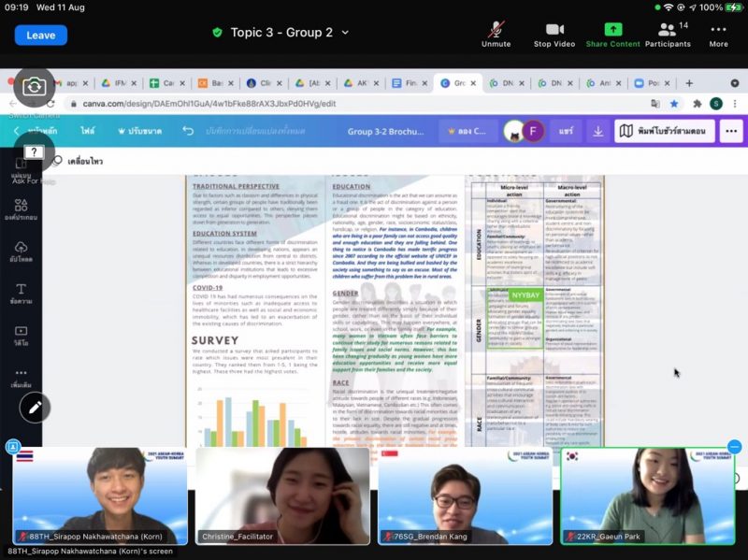Leave the Zoom meeting
The image size is (748, 560).
pyautogui.click(x=40, y=35)
